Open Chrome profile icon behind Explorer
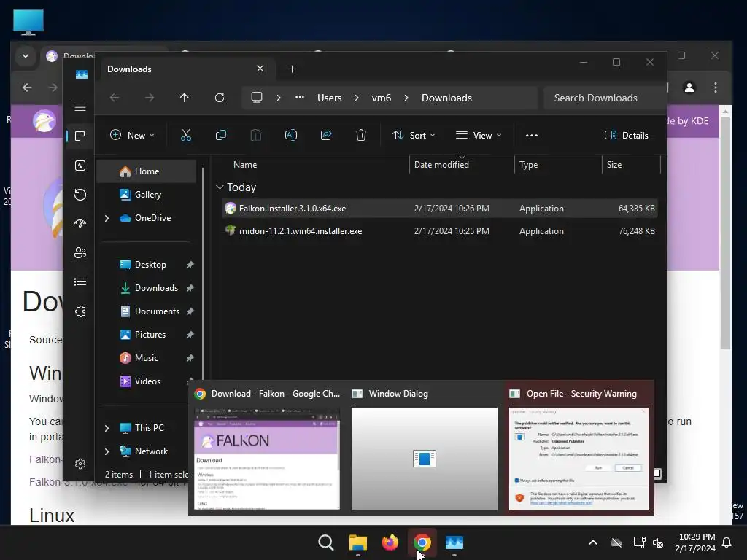Screen dimensions: 747x560 (x=689, y=87)
